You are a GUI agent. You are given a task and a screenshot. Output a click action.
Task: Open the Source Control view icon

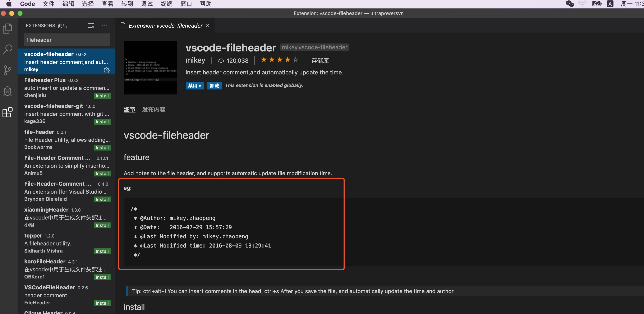pyautogui.click(x=8, y=70)
